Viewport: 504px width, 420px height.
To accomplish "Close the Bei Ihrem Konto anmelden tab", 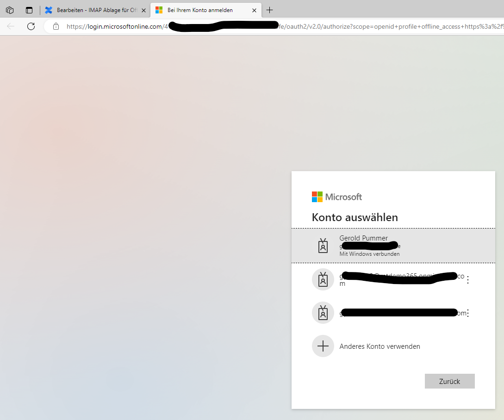I will click(x=254, y=10).
